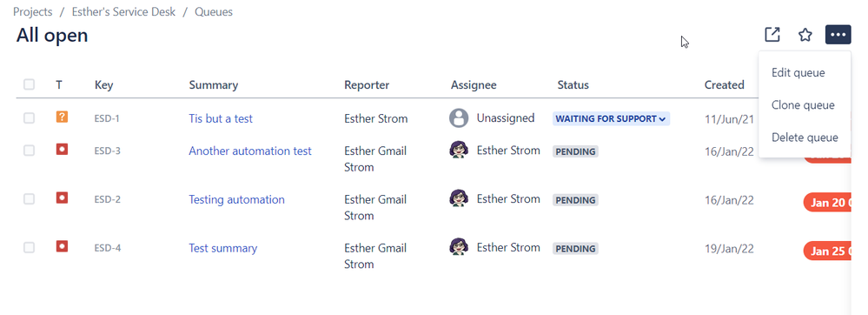Click the three-dots more actions button
The image size is (868, 315).
pos(838,35)
